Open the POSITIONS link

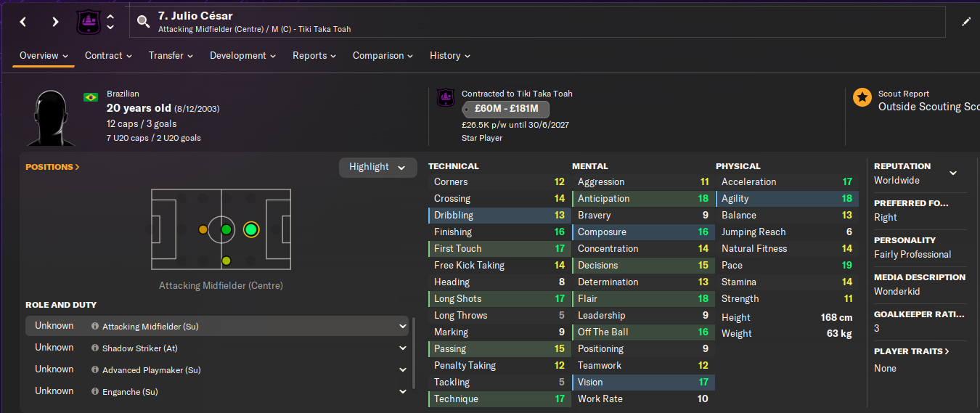[52, 167]
